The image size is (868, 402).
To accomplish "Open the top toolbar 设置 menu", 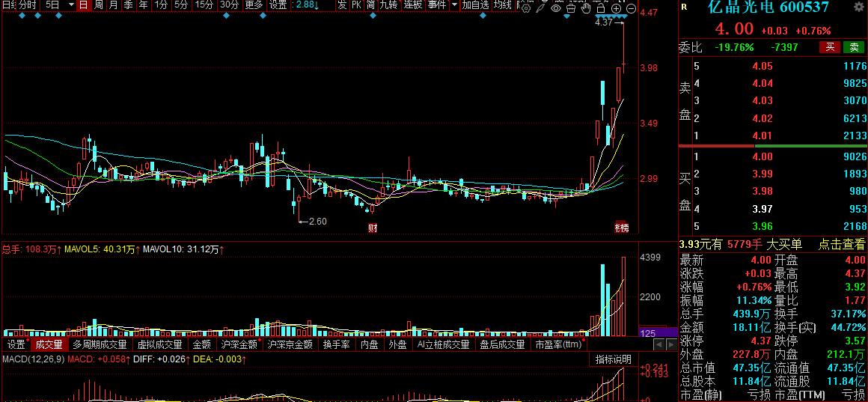I will click(x=278, y=5).
